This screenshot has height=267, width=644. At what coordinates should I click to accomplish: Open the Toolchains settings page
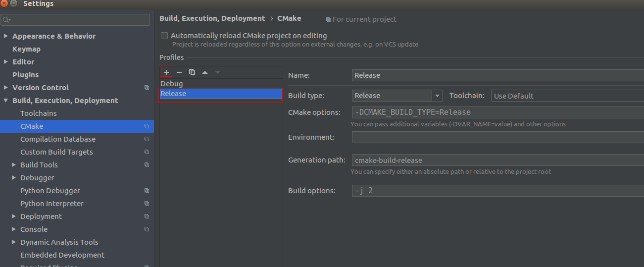click(x=39, y=113)
